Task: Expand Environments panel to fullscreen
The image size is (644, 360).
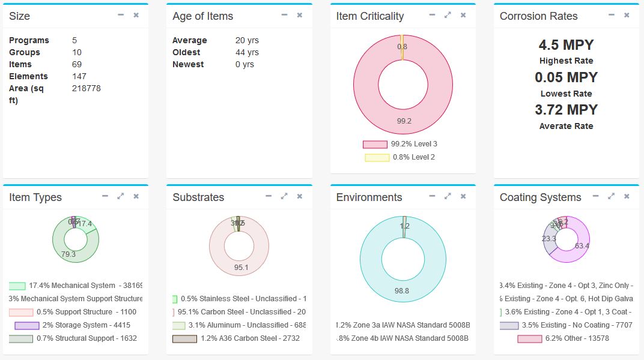Action: pyautogui.click(x=448, y=196)
